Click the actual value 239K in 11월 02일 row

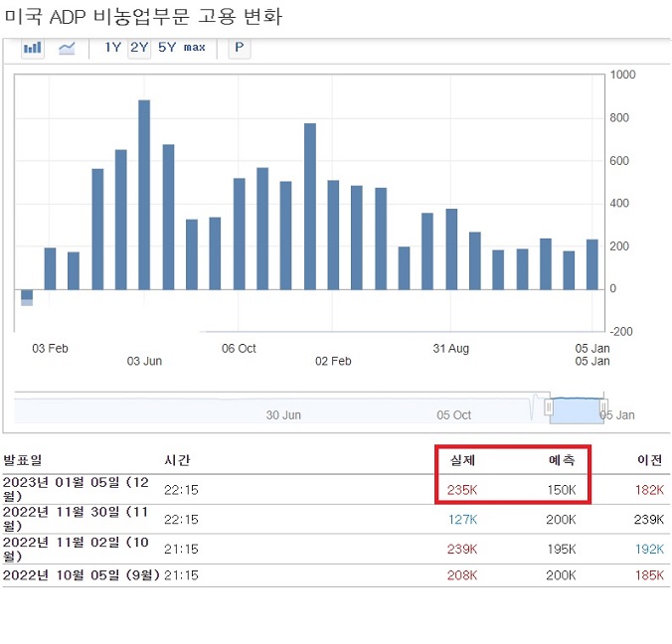(462, 550)
